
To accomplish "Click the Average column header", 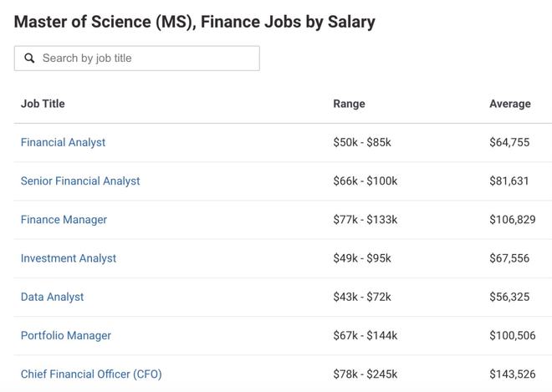I will 509,104.
